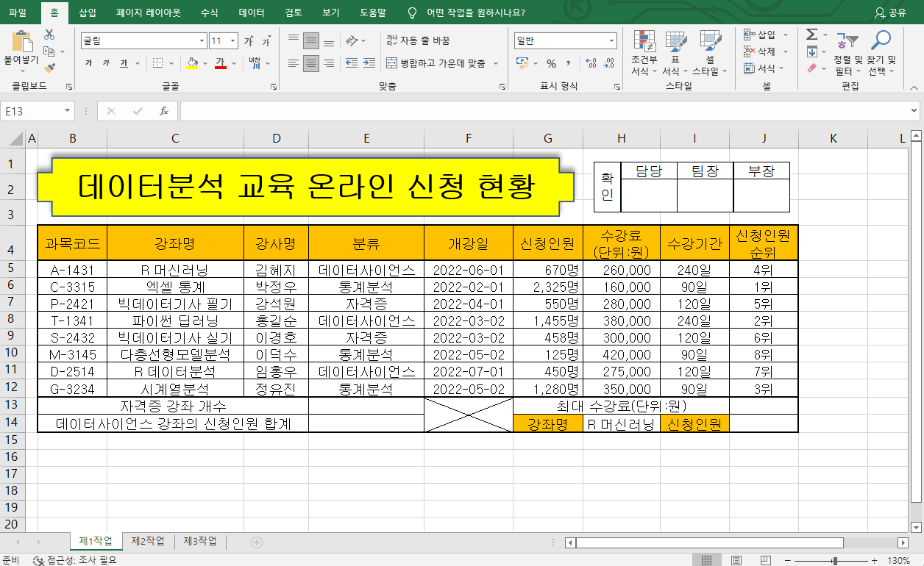The width and height of the screenshot is (924, 566).
Task: Switch to Page Layout view in status bar
Action: coord(738,560)
